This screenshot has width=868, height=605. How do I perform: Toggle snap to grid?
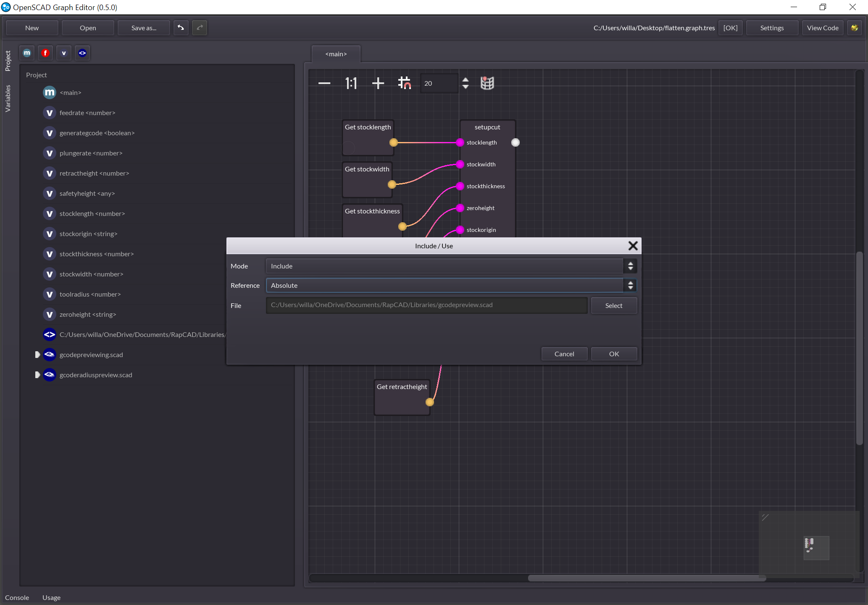[x=405, y=83]
